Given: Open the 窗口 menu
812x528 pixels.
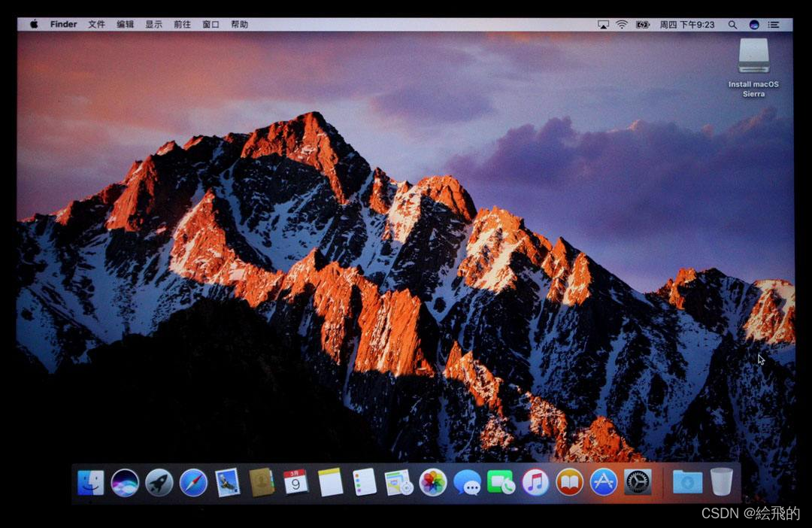Looking at the screenshot, I should 211,24.
